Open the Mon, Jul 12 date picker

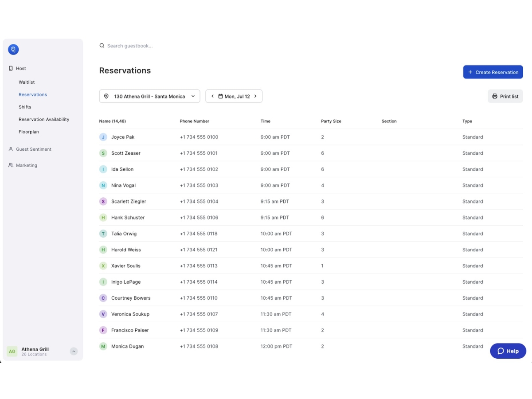234,96
